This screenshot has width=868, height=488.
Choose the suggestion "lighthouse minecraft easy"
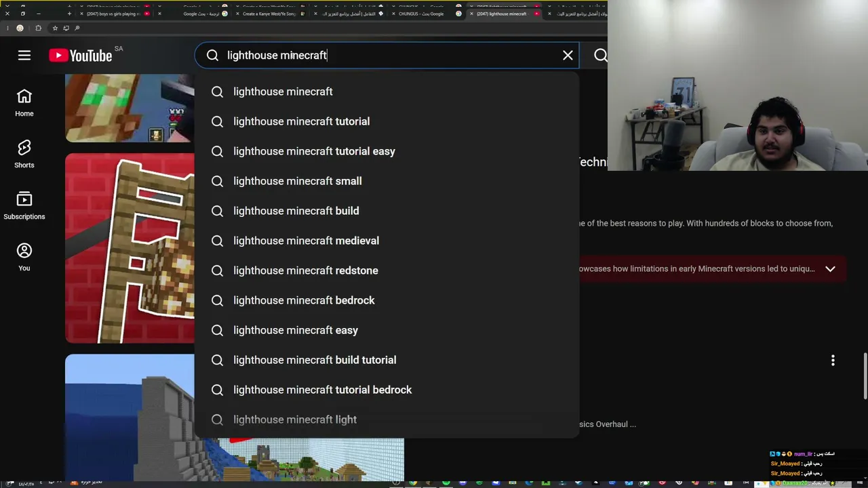[x=387, y=330]
